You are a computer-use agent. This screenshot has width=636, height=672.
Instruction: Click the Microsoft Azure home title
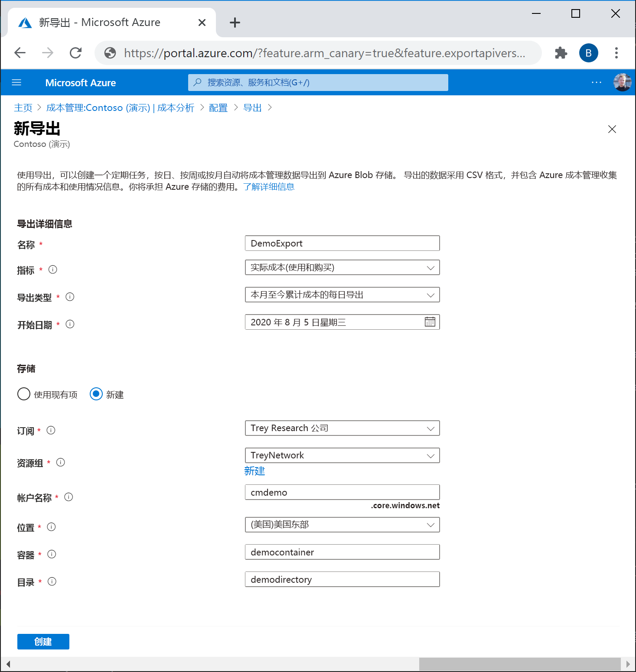(x=81, y=82)
